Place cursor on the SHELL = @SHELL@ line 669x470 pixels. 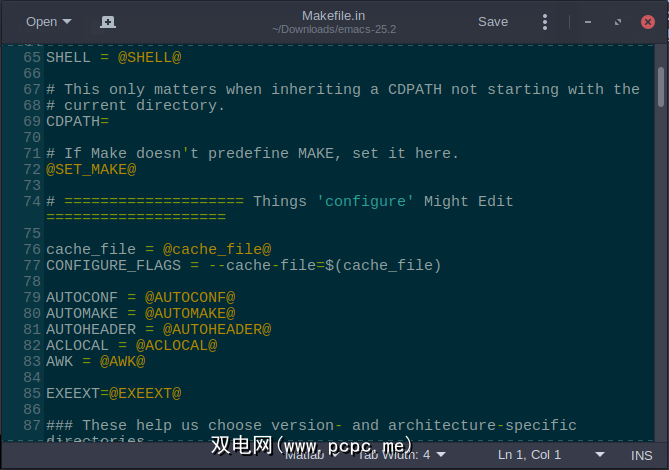113,57
